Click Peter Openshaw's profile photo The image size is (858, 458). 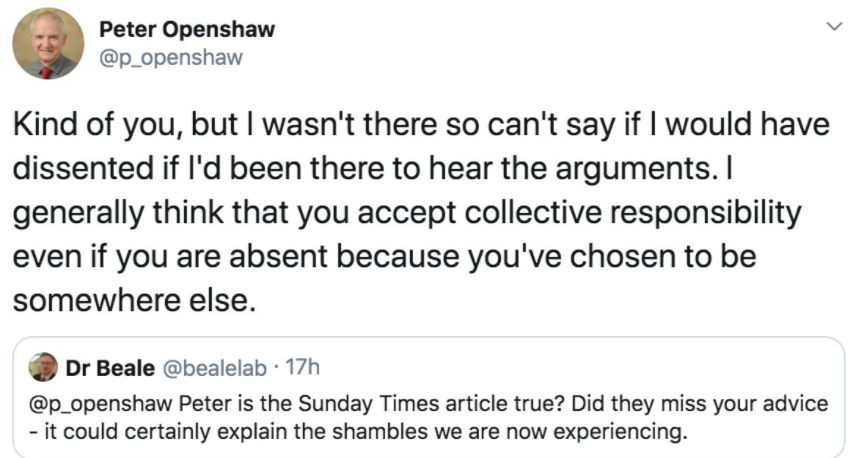48,43
